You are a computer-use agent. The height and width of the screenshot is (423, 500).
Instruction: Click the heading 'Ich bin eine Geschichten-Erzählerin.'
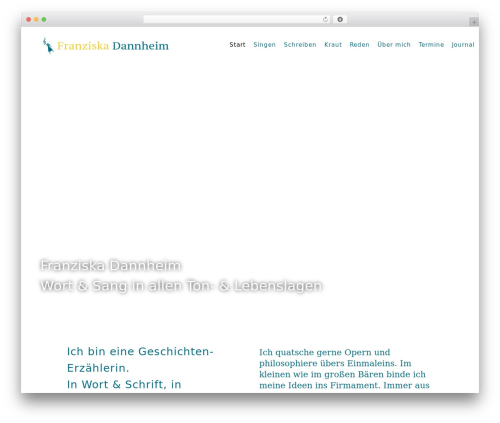[140, 360]
